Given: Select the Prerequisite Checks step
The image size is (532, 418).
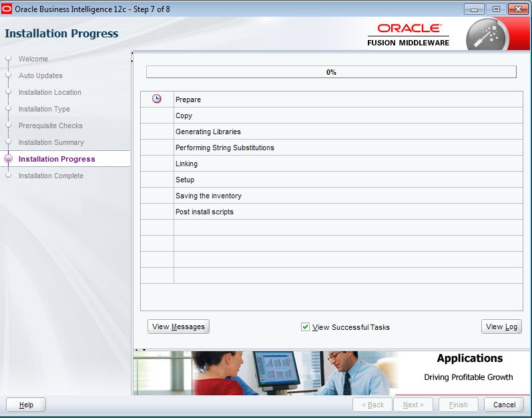Looking at the screenshot, I should tap(51, 126).
